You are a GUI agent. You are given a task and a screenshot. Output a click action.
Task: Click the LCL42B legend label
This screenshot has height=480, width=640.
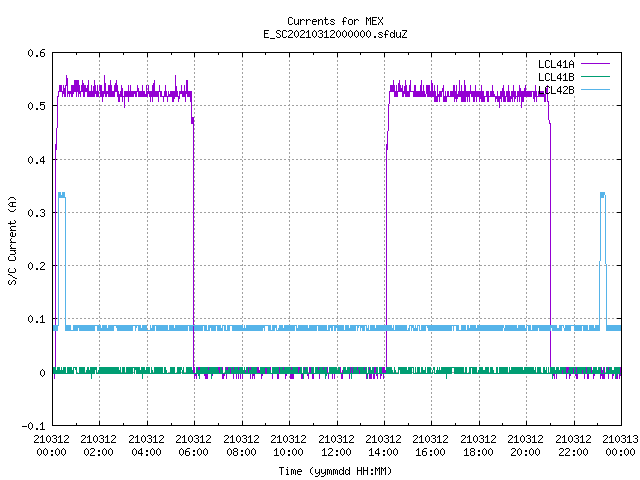click(x=556, y=90)
